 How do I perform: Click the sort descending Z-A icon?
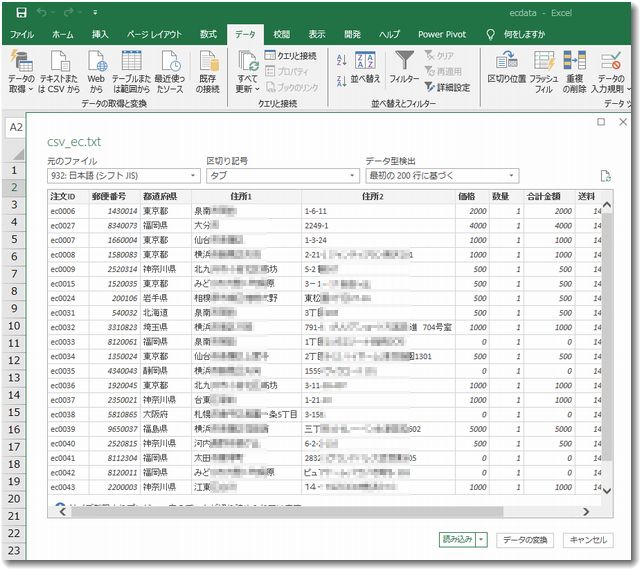342,80
